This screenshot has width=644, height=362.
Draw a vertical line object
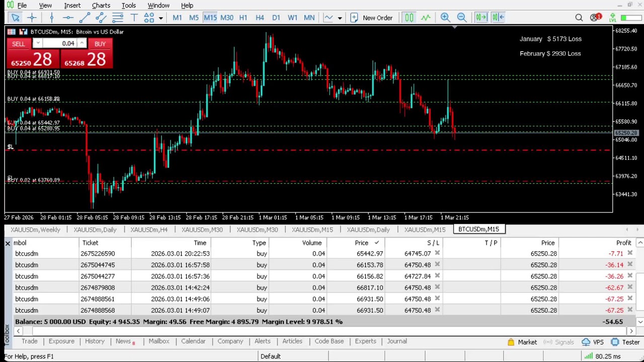[51, 18]
